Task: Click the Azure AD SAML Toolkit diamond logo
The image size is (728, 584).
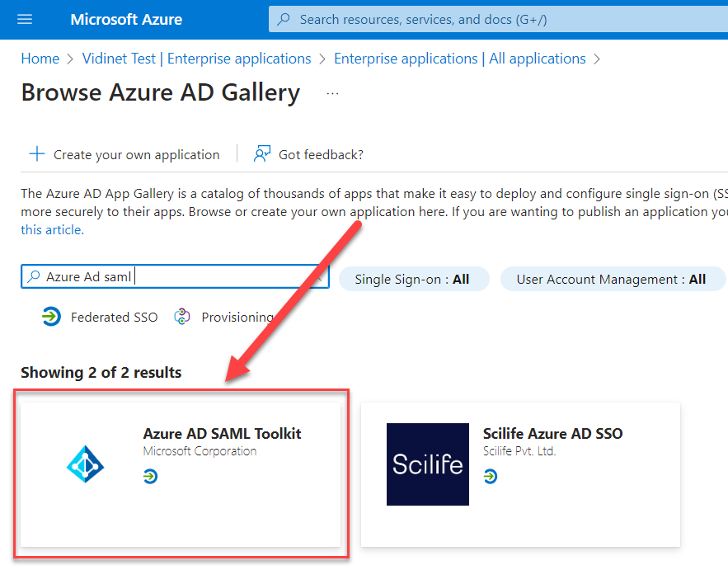Action: pos(85,464)
